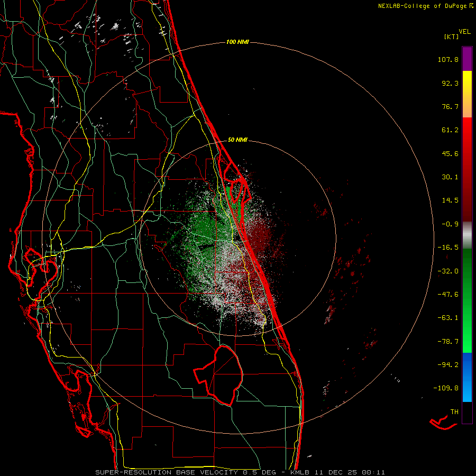The width and height of the screenshot is (476, 476).
Task: Select the 76.7 scale value
Action: click(450, 106)
